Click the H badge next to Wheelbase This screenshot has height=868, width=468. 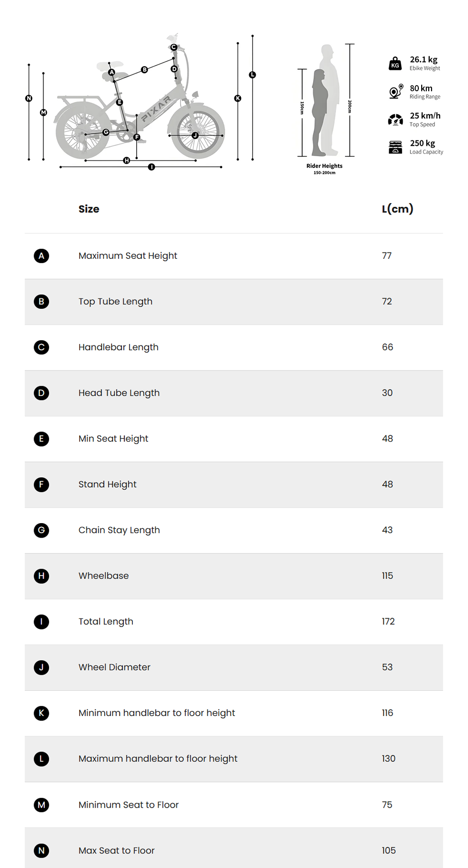tap(42, 576)
